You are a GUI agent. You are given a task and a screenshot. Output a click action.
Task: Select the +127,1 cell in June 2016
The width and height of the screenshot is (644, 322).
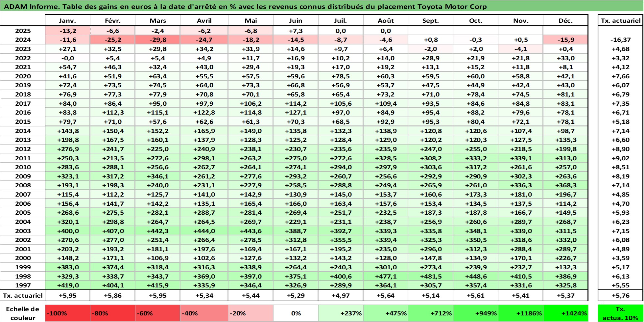[296, 112]
